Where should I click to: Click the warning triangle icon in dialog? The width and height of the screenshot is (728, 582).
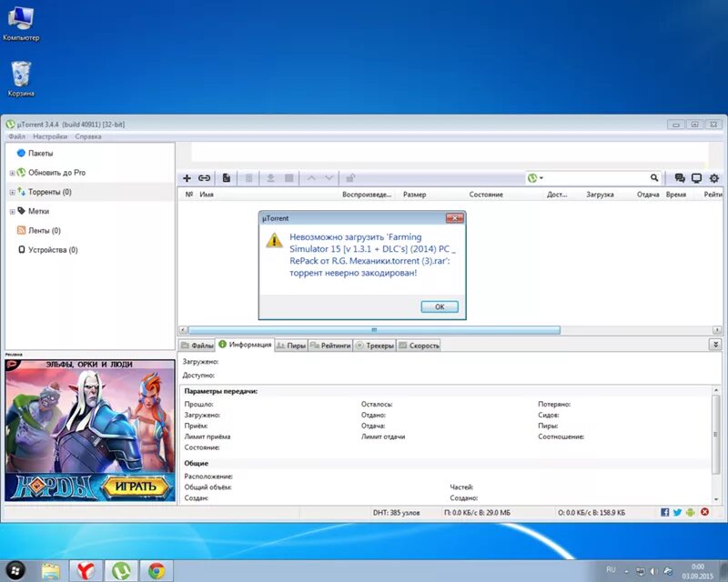tap(274, 240)
